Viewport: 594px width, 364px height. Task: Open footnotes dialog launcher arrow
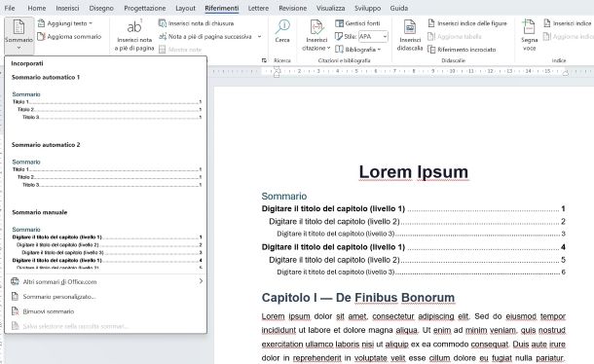(264, 60)
